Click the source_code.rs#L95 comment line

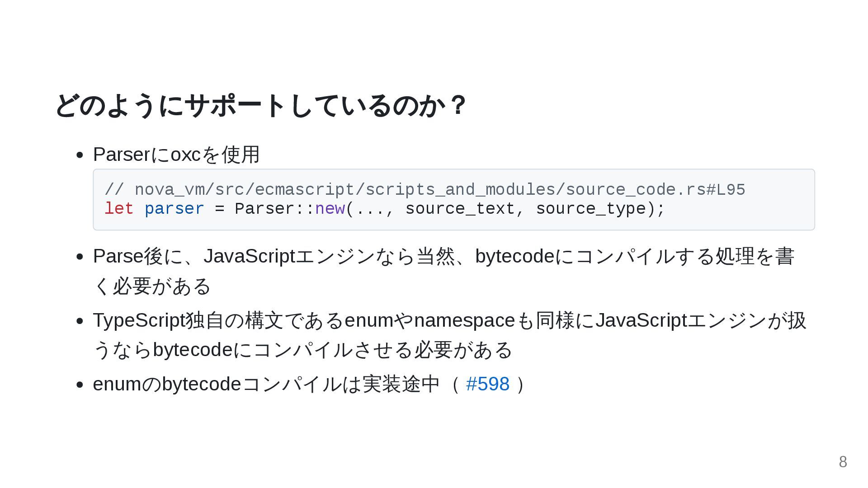425,190
